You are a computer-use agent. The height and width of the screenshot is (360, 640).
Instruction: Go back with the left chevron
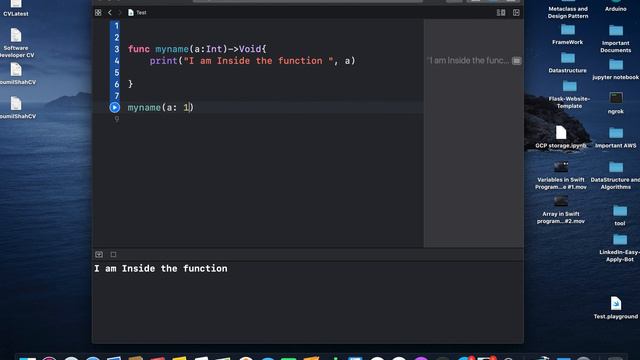tap(110, 13)
